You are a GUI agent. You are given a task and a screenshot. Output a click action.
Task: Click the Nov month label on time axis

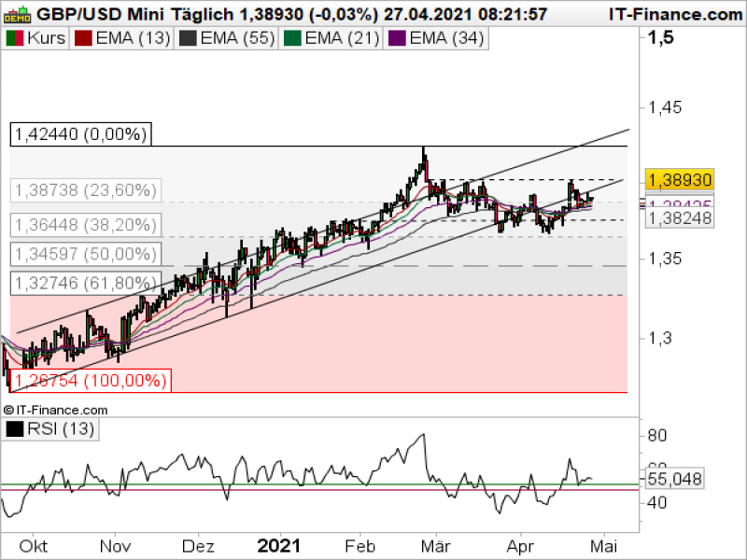115,546
